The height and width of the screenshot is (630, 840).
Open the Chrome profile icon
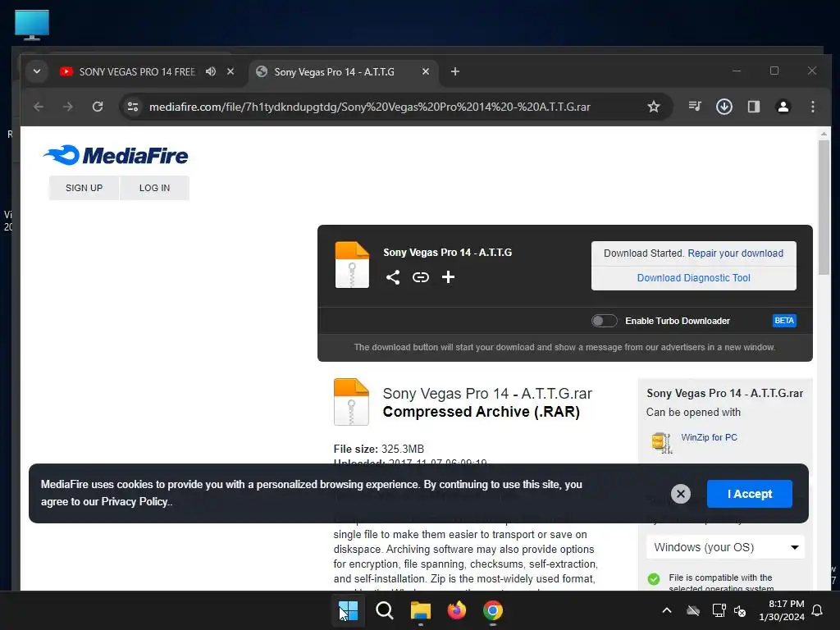[x=783, y=107]
